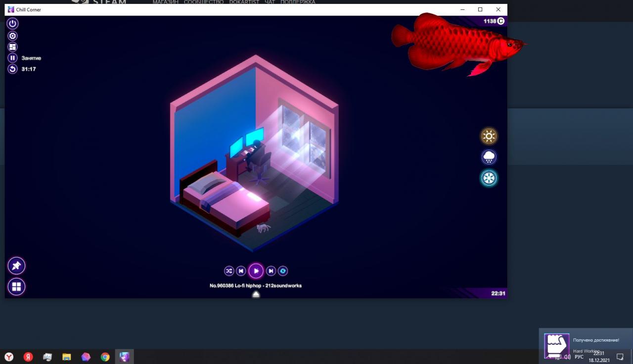Toggle shuffle for the music player
Screen dimensions: 633x364
click(x=228, y=271)
